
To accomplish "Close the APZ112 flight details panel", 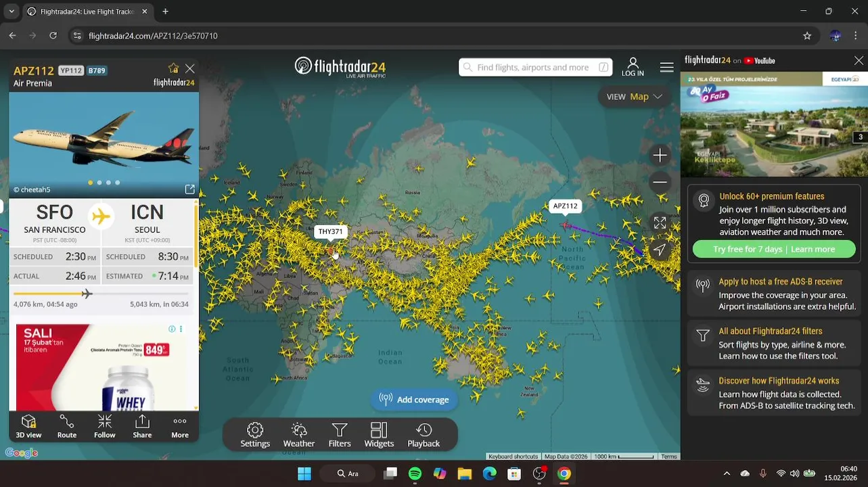I will [x=190, y=68].
